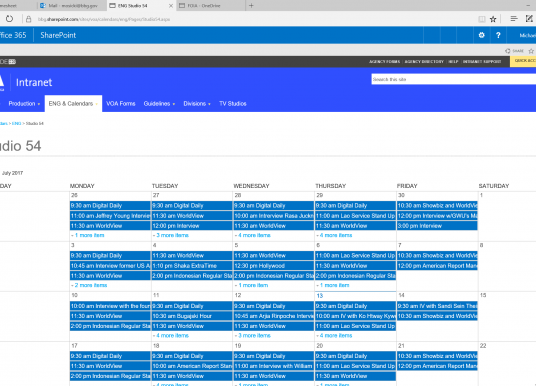Viewport: 536px width, 386px height.
Task: Open the browser hub menu icon
Action: [513, 19]
